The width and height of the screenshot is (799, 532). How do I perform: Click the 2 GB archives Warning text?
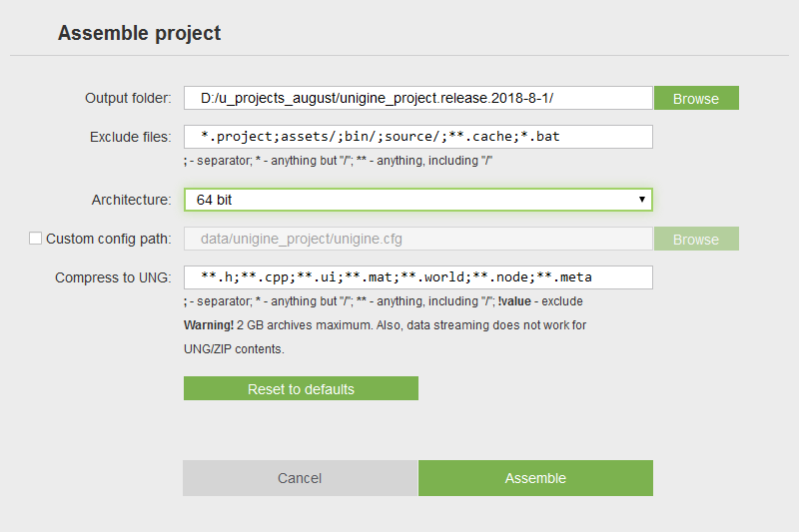385,337
